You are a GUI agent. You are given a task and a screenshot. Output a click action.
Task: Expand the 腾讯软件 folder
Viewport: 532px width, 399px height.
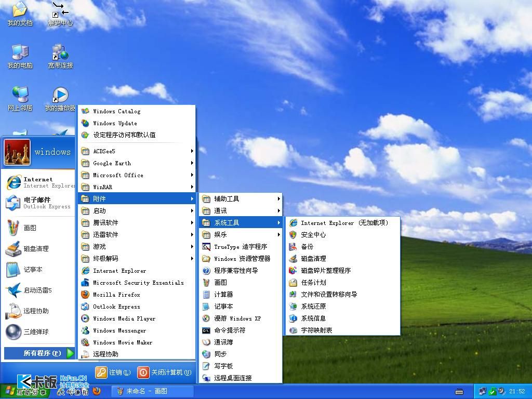[137, 222]
